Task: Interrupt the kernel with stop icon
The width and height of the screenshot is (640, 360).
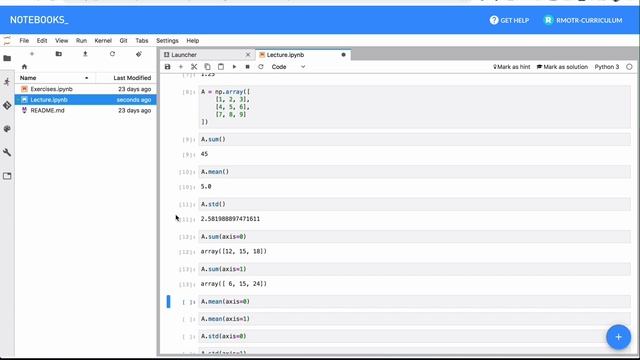Action: 247,67
